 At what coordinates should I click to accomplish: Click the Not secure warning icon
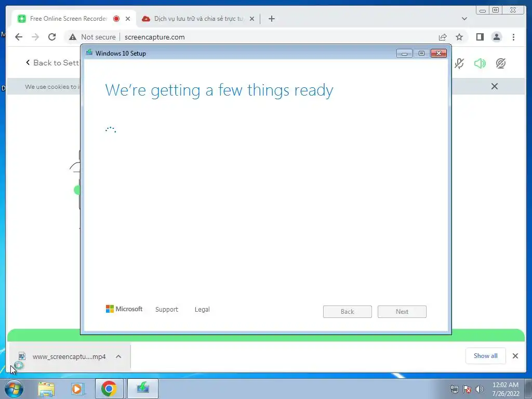point(73,37)
